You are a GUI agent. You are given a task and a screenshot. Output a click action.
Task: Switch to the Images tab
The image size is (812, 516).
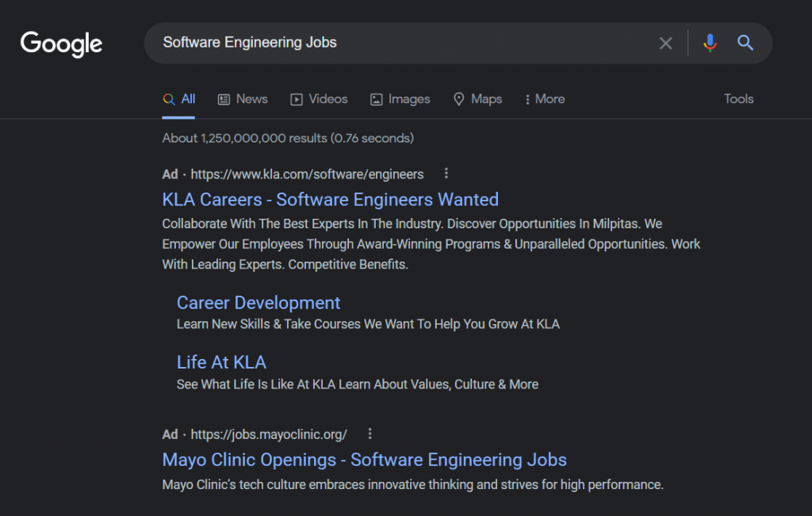click(x=400, y=99)
